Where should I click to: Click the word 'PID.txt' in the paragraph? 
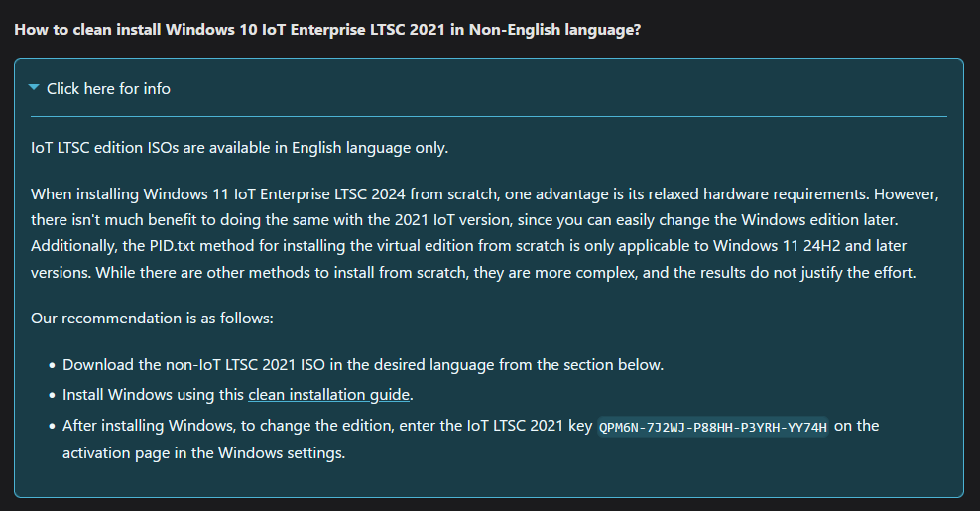172,246
